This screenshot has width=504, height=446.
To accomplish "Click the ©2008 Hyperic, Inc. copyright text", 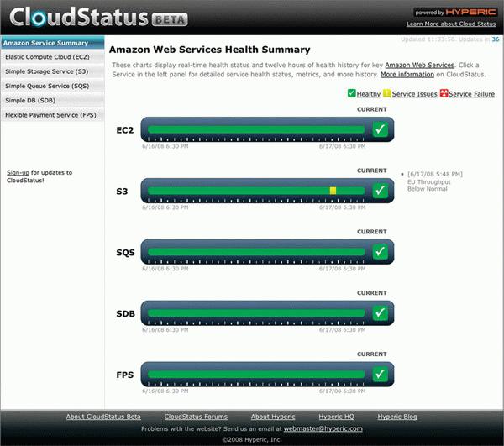I will [x=252, y=439].
